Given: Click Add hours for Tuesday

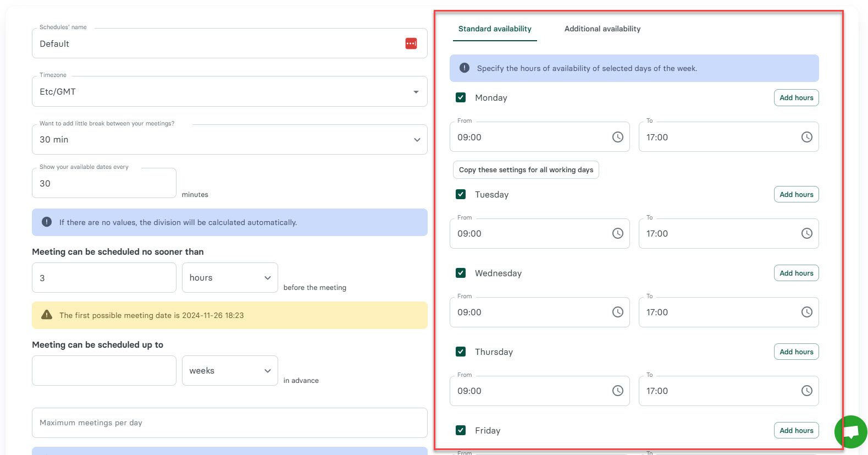Looking at the screenshot, I should point(795,194).
